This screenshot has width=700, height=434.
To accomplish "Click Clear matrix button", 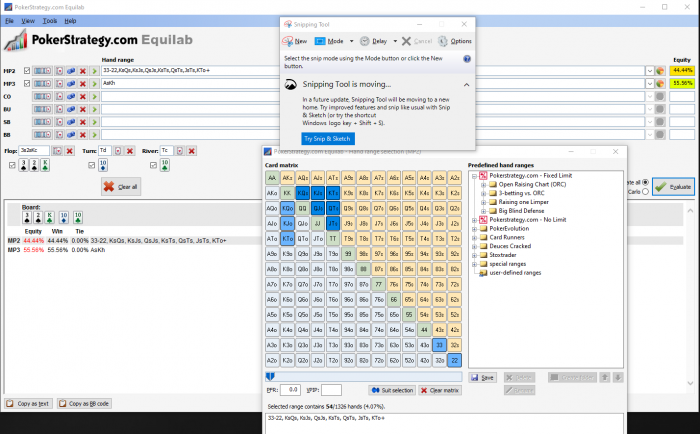I will (x=440, y=390).
